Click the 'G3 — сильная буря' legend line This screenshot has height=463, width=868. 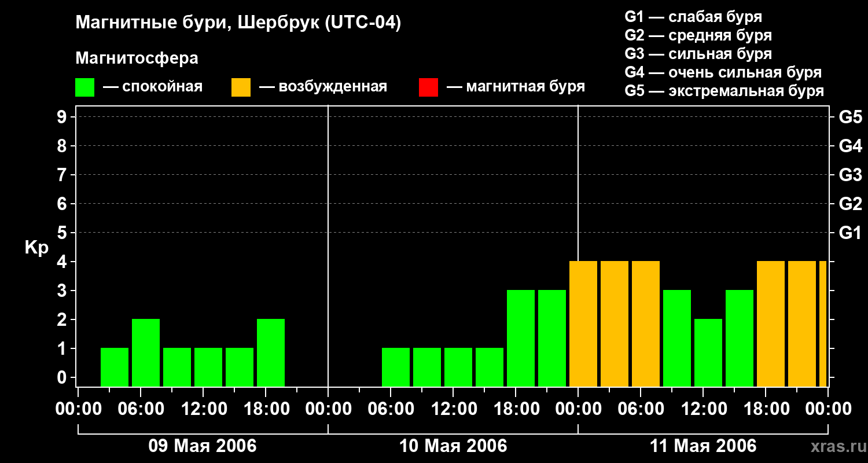tap(698, 54)
